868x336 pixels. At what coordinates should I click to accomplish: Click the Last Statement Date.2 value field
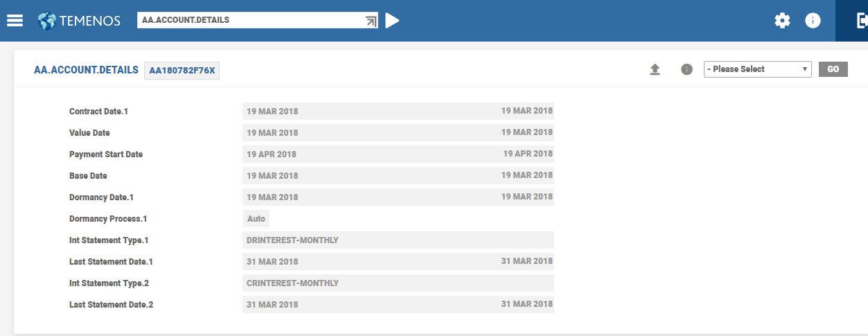coord(398,305)
